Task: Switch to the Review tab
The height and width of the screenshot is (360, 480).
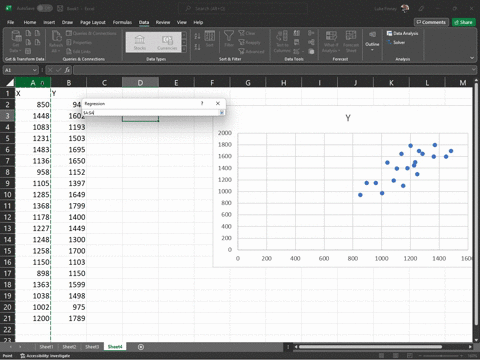Action: click(163, 22)
